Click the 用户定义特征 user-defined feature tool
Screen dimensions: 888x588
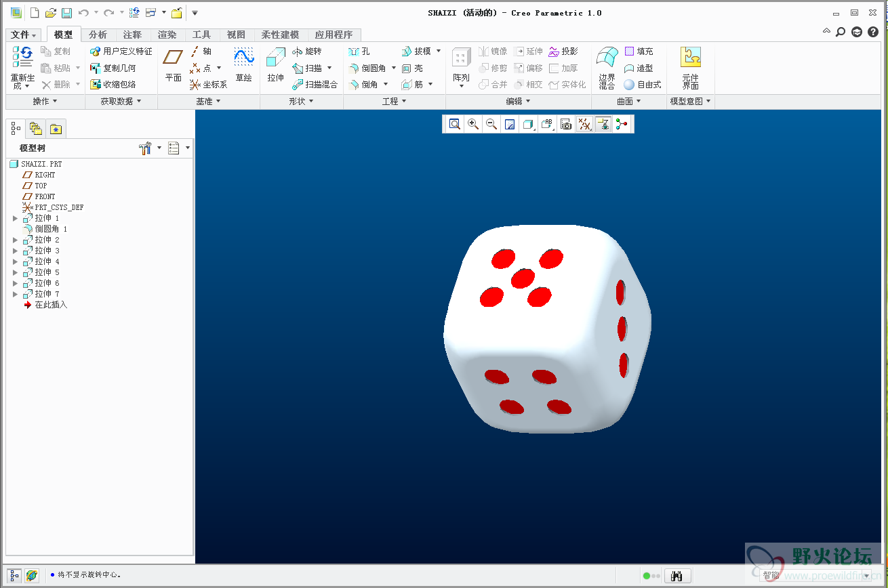121,51
